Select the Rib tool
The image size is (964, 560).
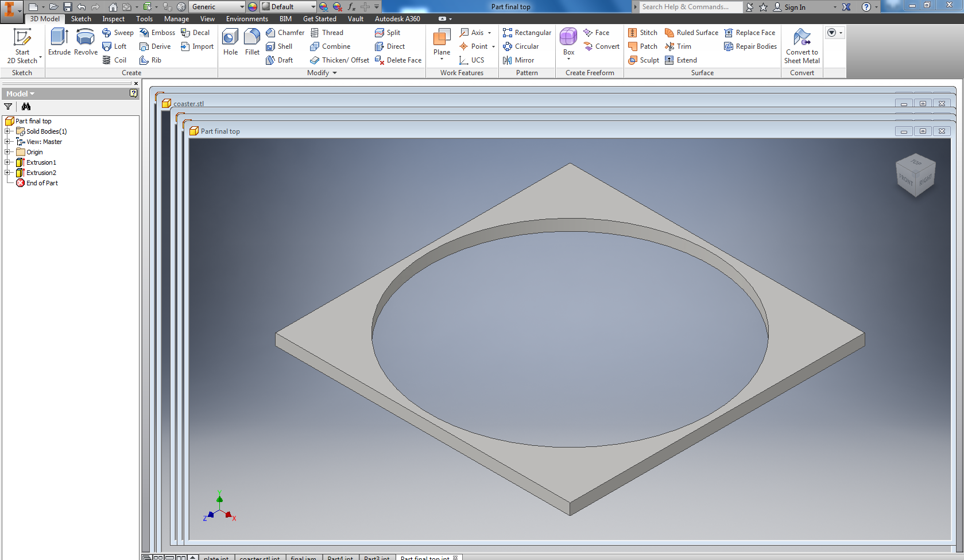tap(150, 60)
